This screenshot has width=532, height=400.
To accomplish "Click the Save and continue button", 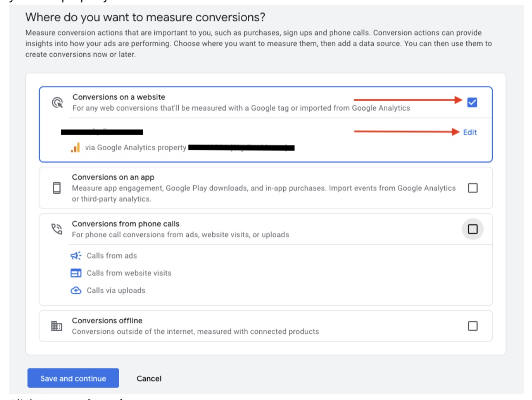I will [x=73, y=378].
